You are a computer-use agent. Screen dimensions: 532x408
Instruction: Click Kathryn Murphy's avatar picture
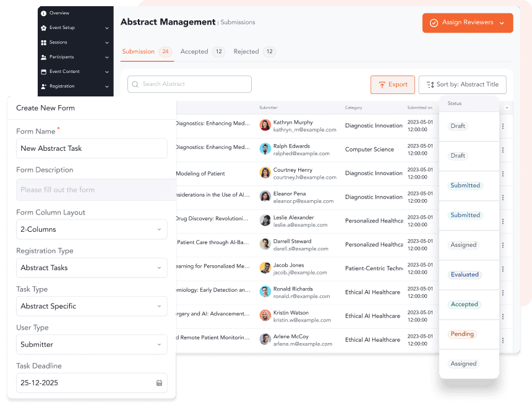click(265, 125)
